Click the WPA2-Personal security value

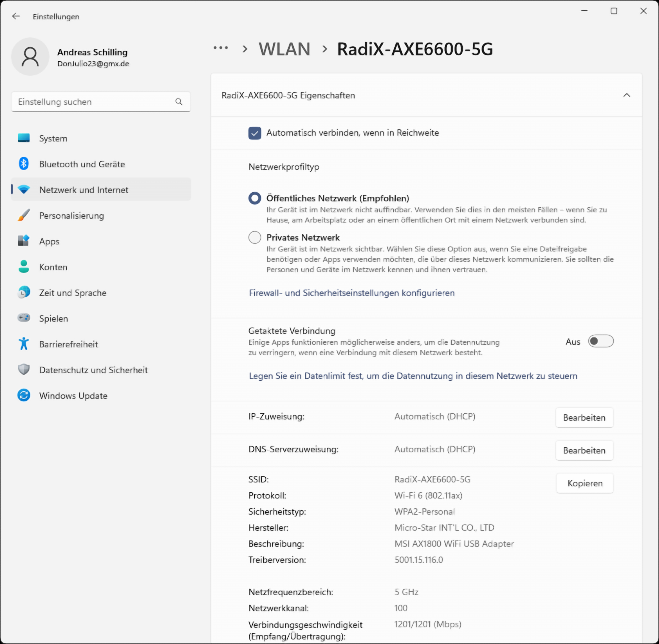coord(425,511)
